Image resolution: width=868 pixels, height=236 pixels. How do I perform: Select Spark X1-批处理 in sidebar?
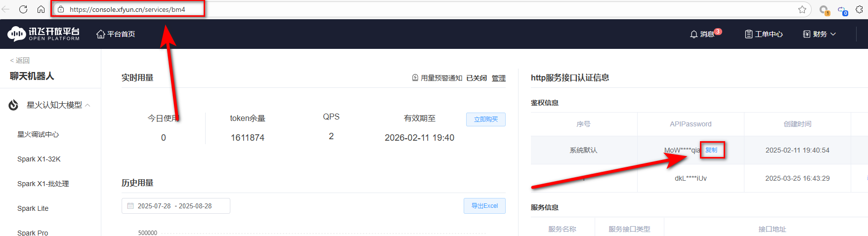click(43, 184)
